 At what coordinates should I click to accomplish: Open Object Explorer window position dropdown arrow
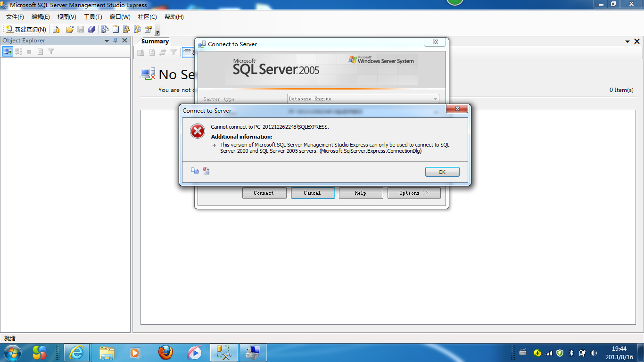[x=107, y=41]
